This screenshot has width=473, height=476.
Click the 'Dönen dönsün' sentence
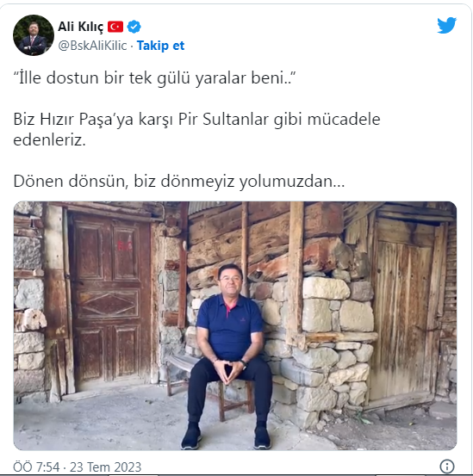[179, 182]
